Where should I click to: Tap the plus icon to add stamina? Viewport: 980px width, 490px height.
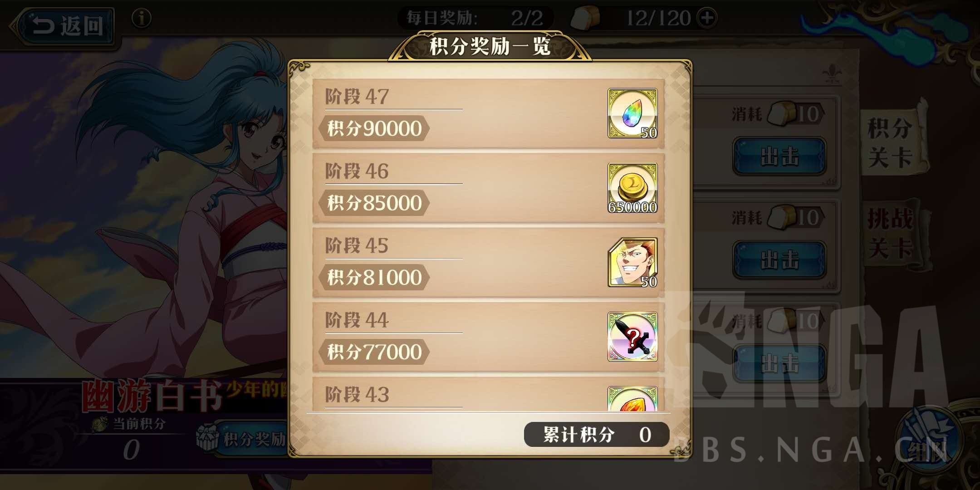(708, 18)
